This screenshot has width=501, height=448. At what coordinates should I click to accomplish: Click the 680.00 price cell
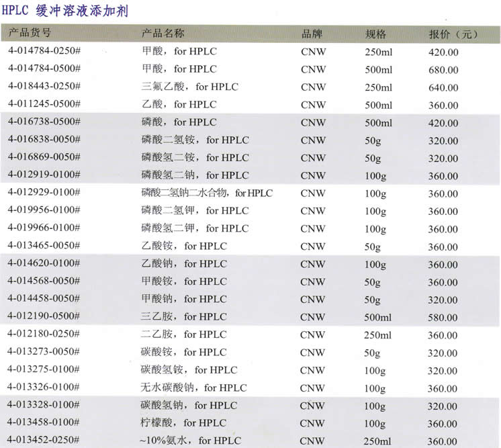443,69
